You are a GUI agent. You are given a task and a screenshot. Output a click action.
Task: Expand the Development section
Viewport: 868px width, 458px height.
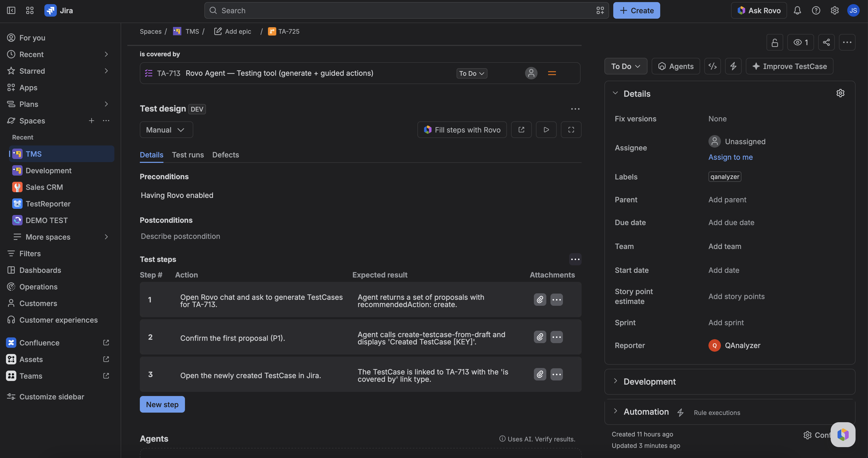point(615,381)
